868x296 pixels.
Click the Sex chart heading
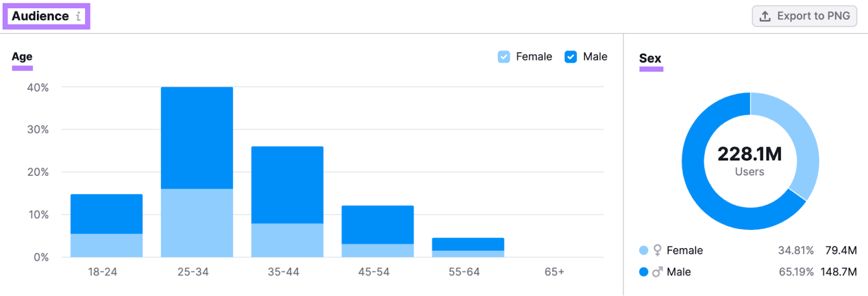coord(650,59)
